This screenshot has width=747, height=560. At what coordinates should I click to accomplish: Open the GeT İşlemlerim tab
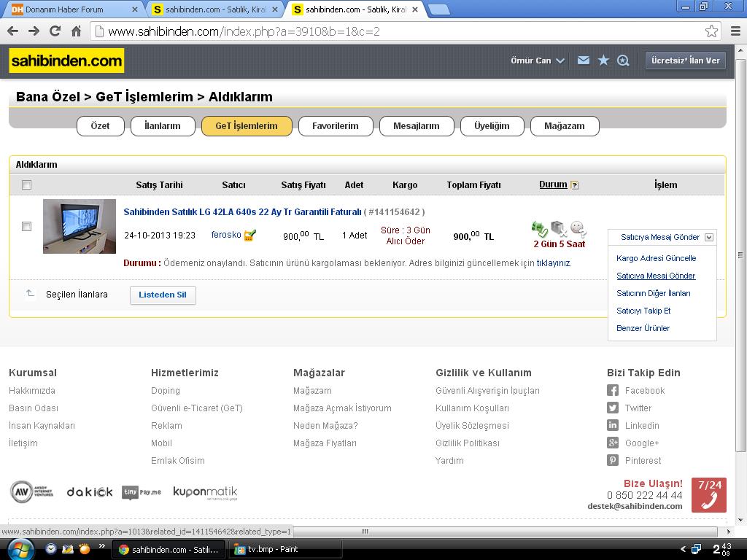[x=247, y=125]
